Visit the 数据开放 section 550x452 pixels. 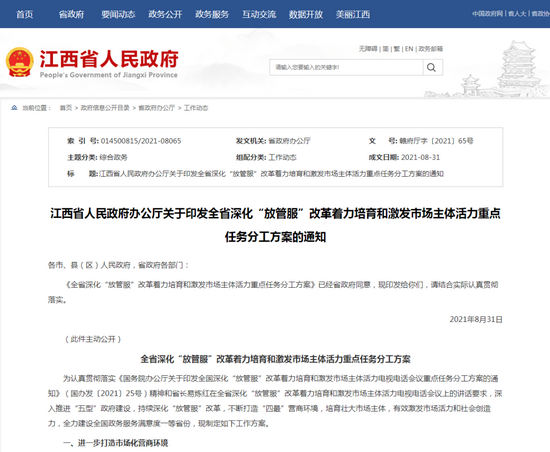(306, 14)
